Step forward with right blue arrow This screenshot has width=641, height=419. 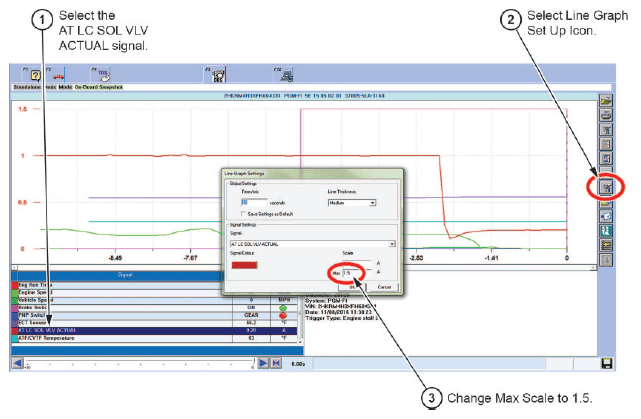tap(264, 363)
